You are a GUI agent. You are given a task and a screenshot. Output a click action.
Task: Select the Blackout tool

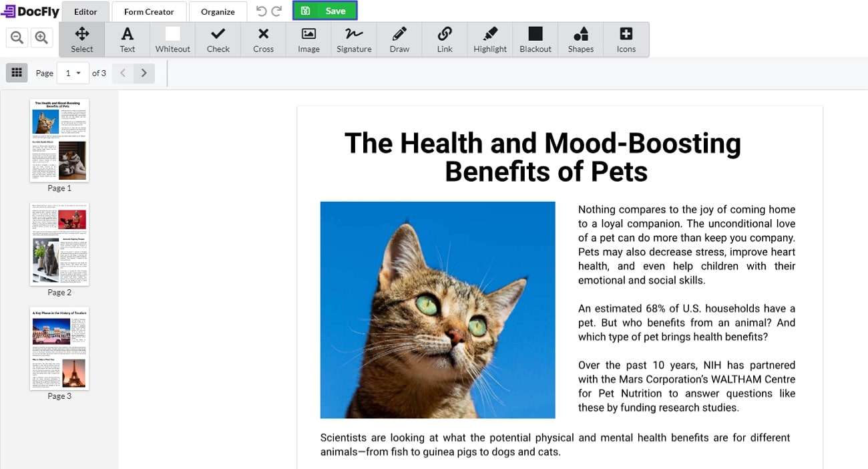pos(535,39)
